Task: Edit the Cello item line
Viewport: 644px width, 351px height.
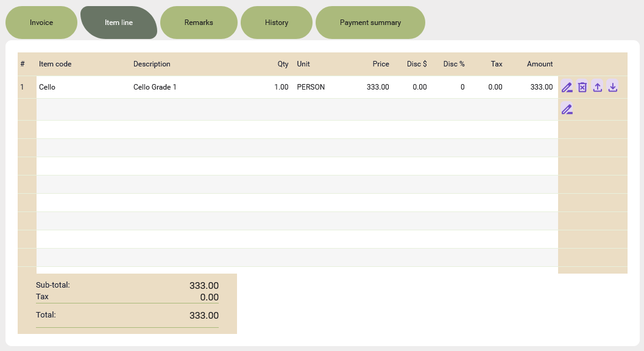Action: pyautogui.click(x=567, y=87)
